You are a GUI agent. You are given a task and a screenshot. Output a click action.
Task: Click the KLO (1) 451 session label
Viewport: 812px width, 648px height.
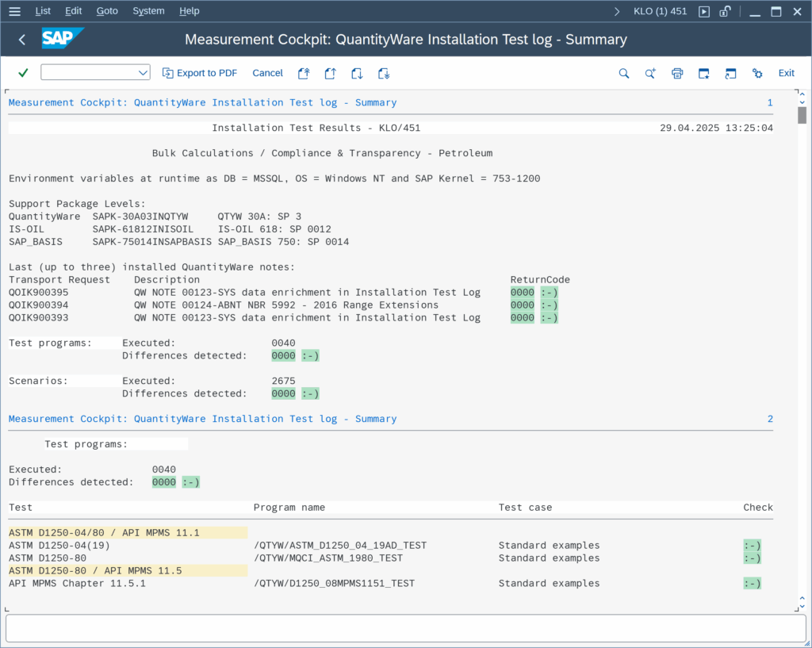click(x=661, y=11)
